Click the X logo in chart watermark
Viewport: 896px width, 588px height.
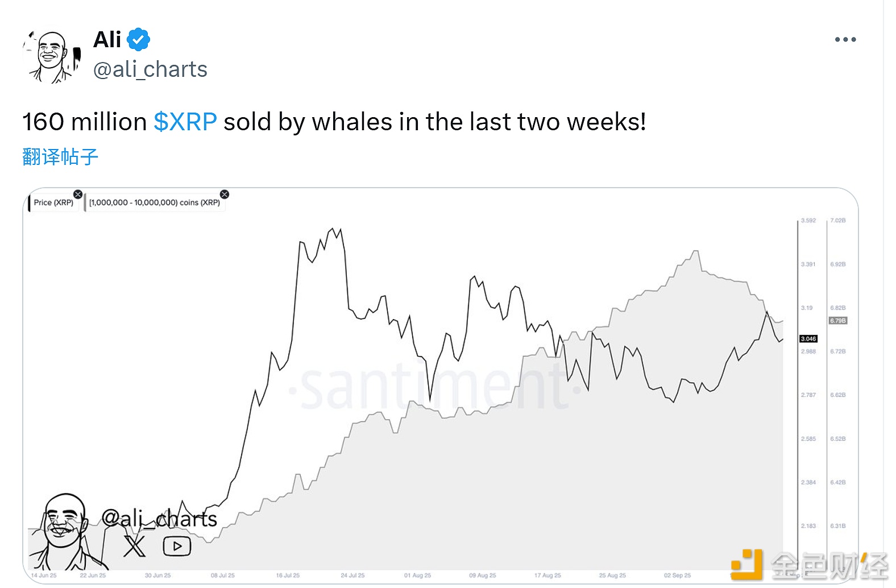pyautogui.click(x=134, y=546)
